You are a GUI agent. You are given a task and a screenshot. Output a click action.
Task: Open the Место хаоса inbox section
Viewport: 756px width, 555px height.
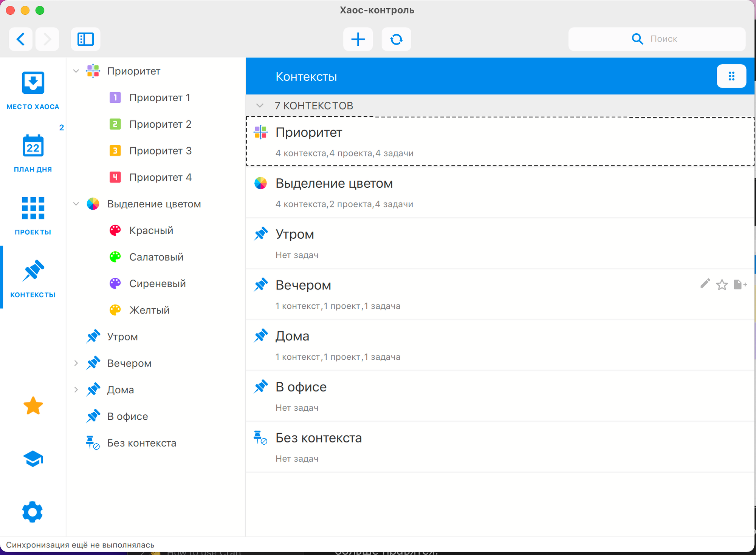[x=33, y=82]
